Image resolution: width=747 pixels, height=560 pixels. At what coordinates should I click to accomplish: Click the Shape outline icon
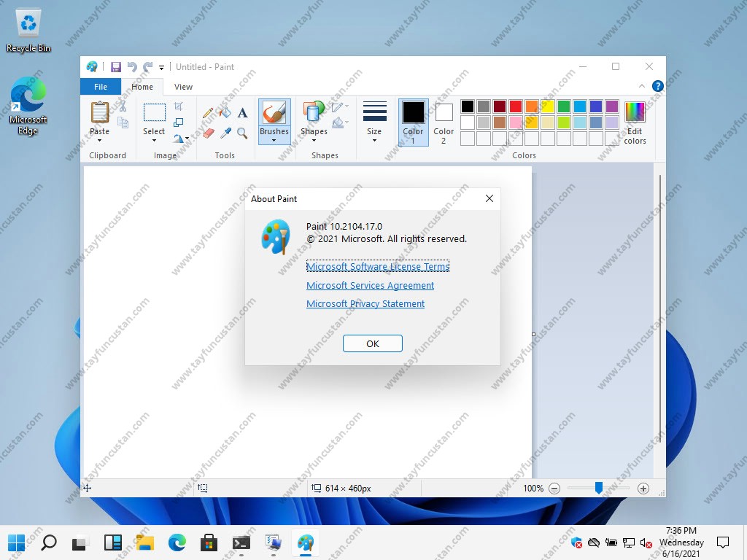pos(338,108)
